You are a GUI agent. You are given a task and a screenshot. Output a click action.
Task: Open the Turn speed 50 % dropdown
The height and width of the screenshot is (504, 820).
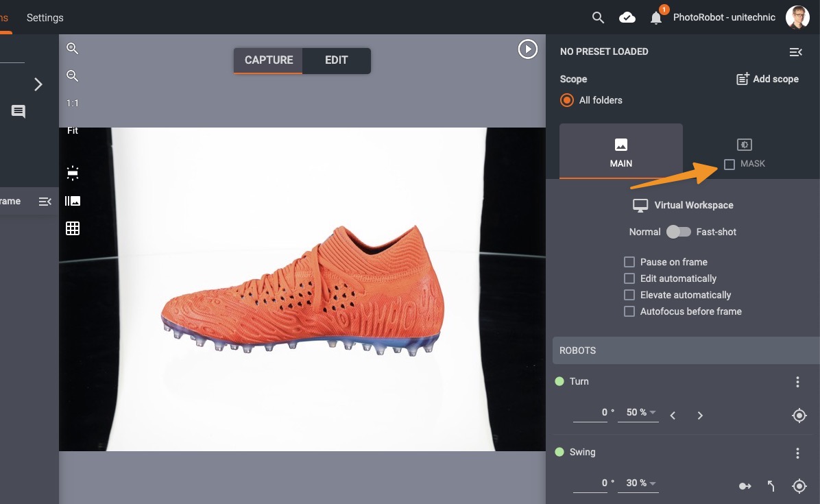[638, 413]
